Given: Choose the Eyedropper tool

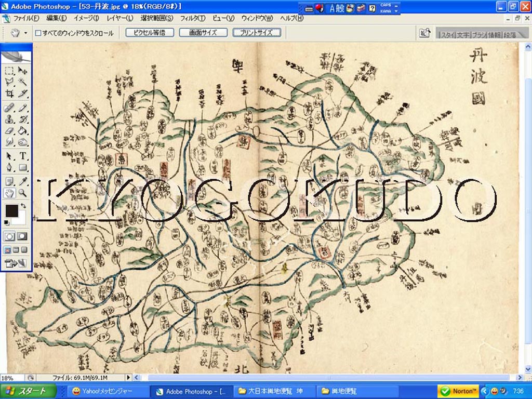Looking at the screenshot, I should tap(23, 181).
